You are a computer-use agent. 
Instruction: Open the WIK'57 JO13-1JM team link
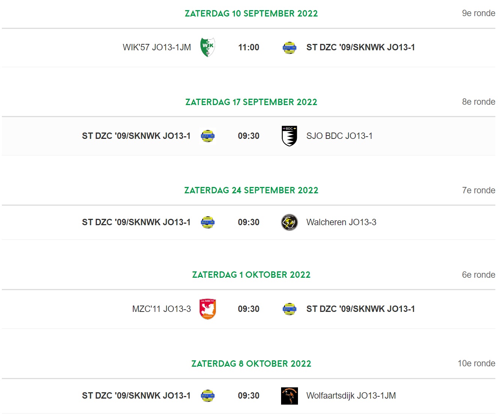point(157,47)
